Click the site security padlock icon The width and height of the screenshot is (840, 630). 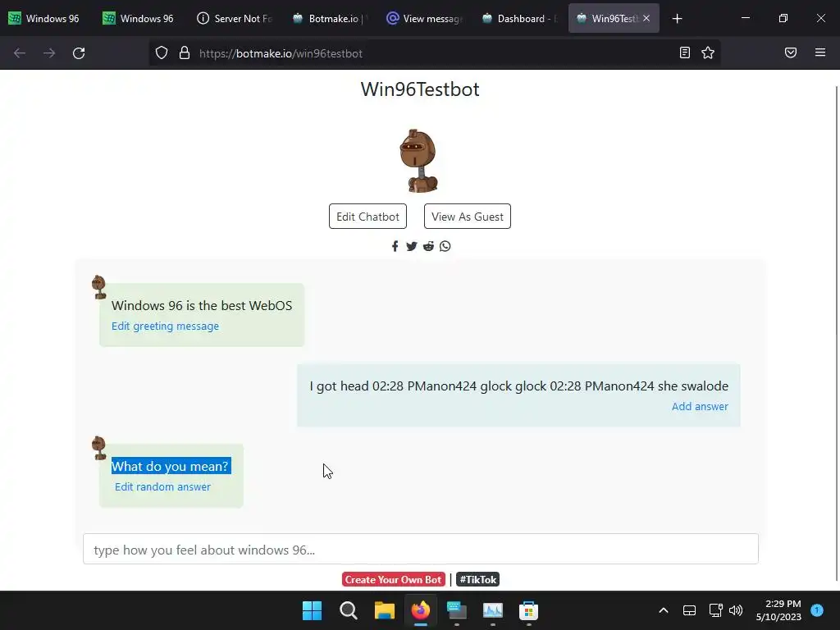pyautogui.click(x=185, y=53)
